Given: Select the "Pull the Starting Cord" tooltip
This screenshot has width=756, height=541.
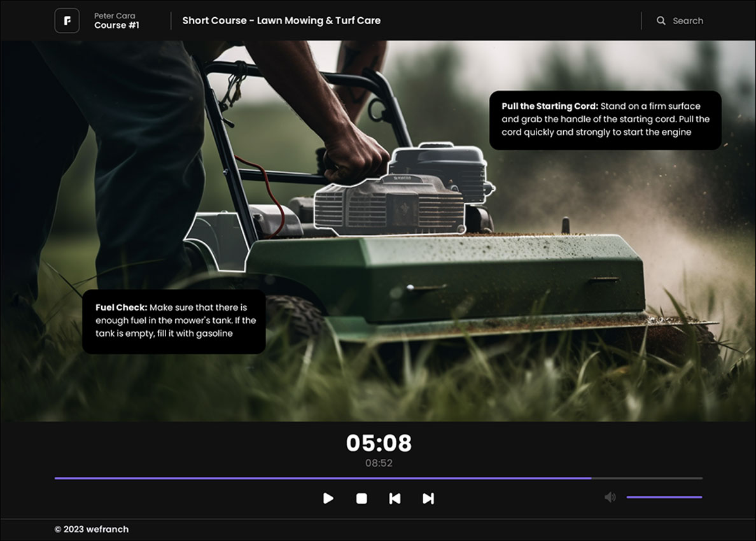Looking at the screenshot, I should tap(605, 121).
